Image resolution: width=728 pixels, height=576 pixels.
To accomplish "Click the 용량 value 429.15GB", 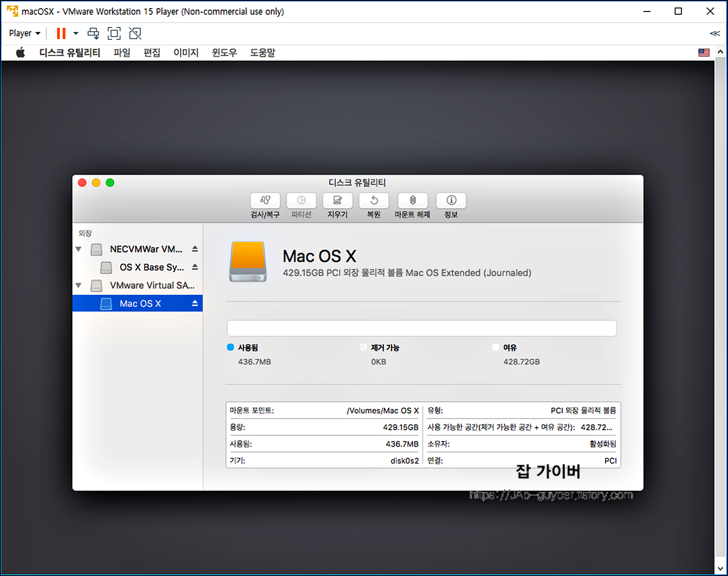I will [400, 427].
